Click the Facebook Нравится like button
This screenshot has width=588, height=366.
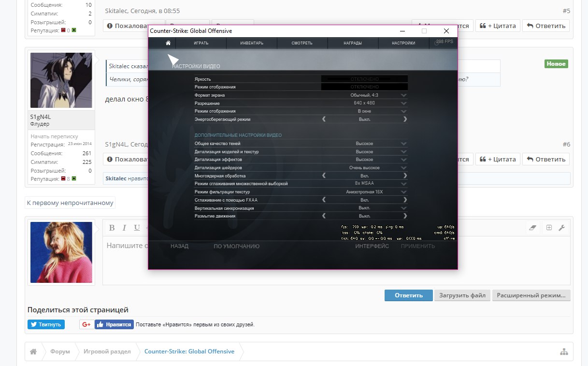(x=114, y=324)
